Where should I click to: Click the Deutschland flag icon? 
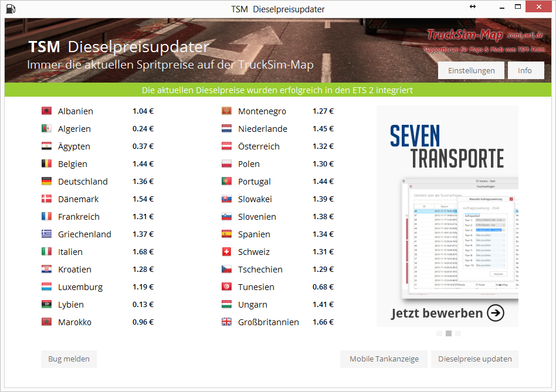[46, 181]
